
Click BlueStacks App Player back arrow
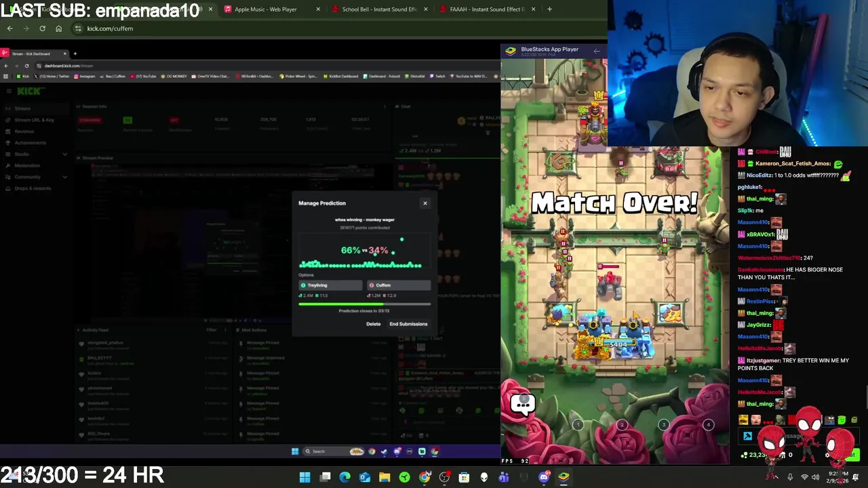(597, 50)
